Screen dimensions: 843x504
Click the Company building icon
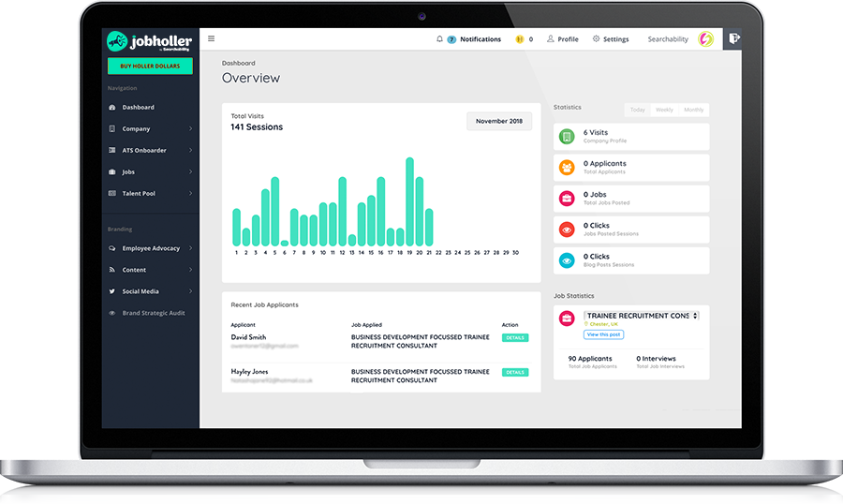coord(111,128)
